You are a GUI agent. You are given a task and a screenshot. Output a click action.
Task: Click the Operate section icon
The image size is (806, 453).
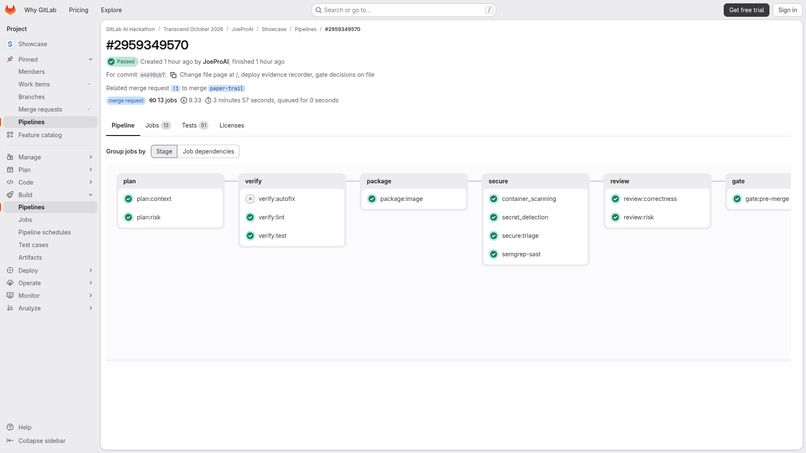click(10, 283)
